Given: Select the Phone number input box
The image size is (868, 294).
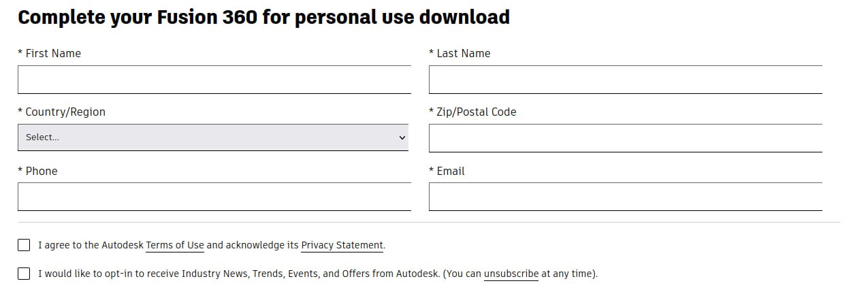Looking at the screenshot, I should tap(214, 197).
